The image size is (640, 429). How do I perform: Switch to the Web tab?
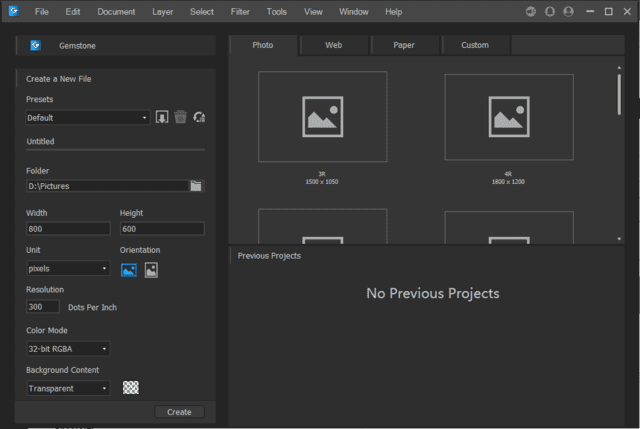click(x=333, y=45)
